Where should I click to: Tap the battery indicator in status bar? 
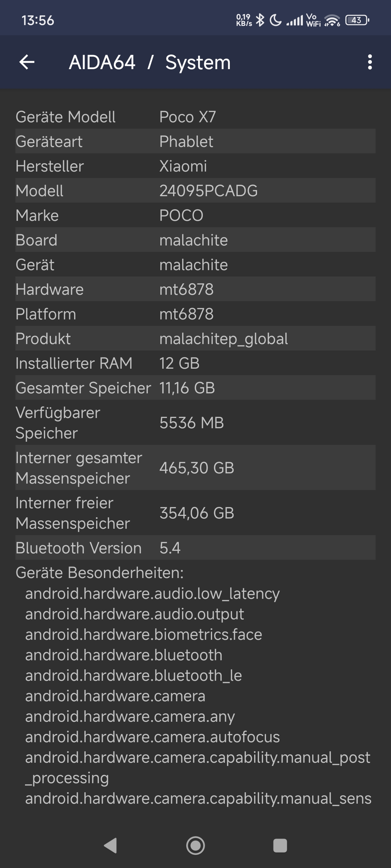(x=357, y=20)
